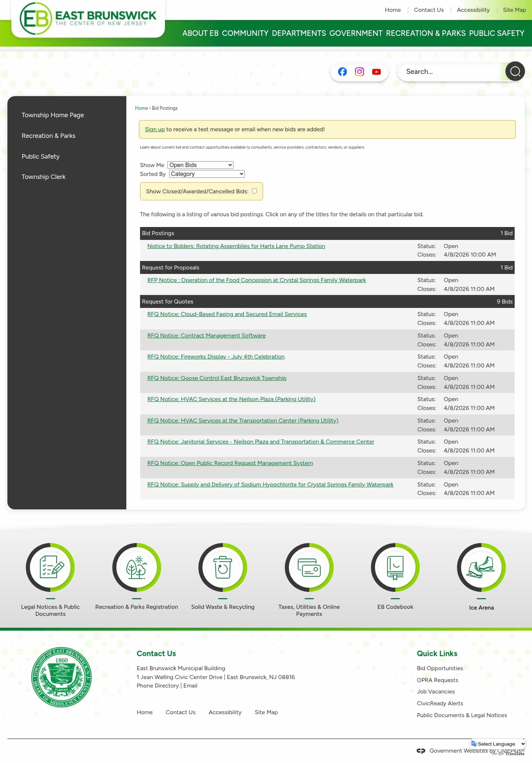This screenshot has width=532, height=763.
Task: Open the Public Safety main menu
Action: tap(497, 33)
